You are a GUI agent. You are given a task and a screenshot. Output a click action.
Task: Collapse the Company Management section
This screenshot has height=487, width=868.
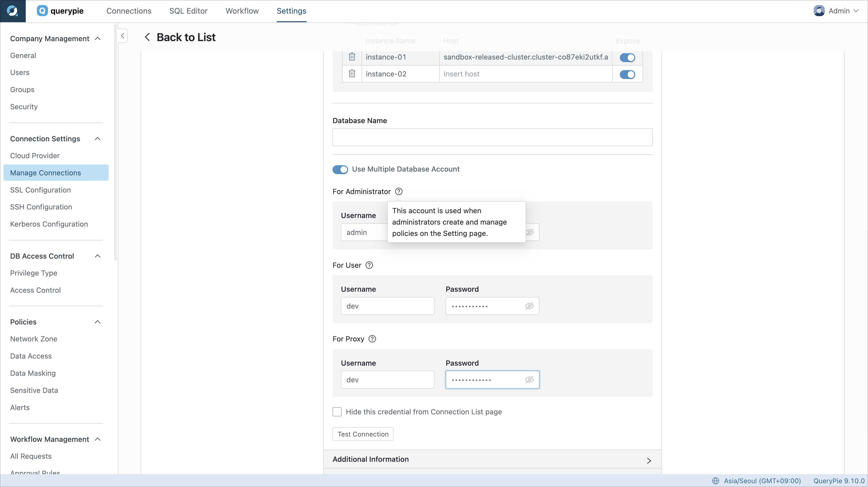coord(98,38)
